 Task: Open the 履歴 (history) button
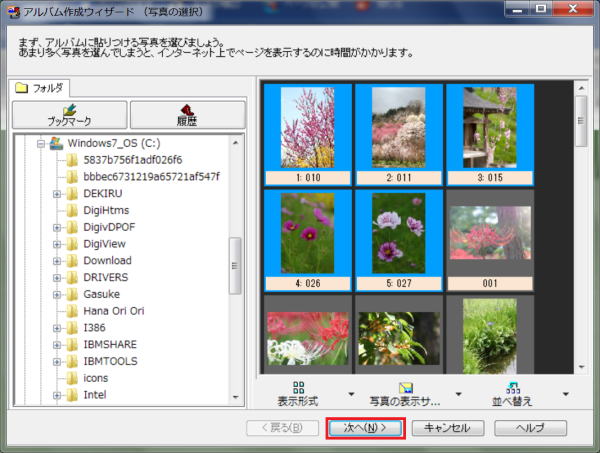click(x=188, y=115)
